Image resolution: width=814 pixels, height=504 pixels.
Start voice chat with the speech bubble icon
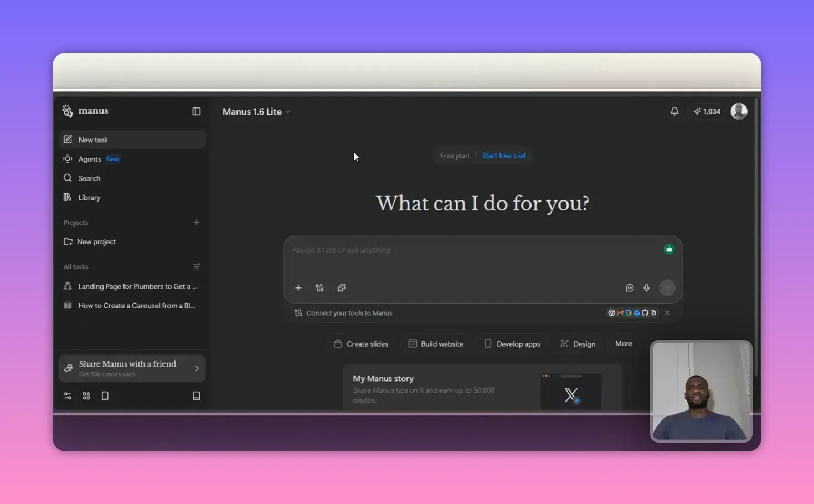pos(630,288)
